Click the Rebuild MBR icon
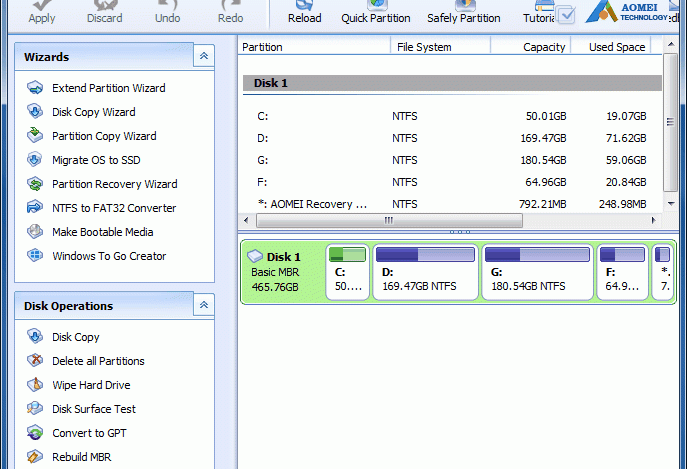 tap(35, 457)
